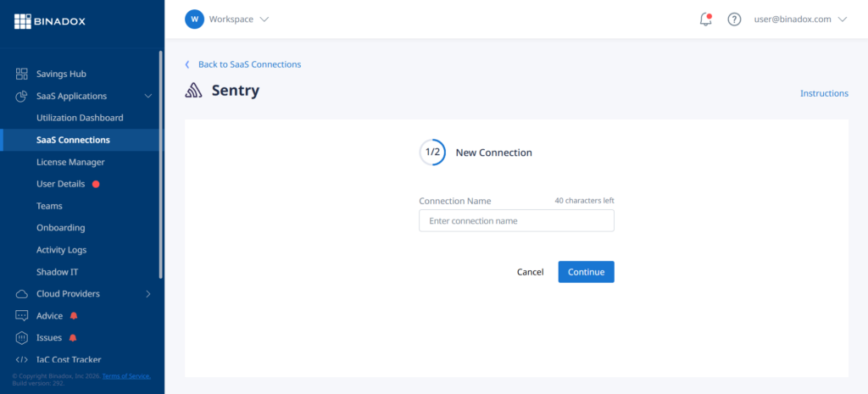Click the 'Connection Name' label
868x394 pixels.
click(455, 202)
